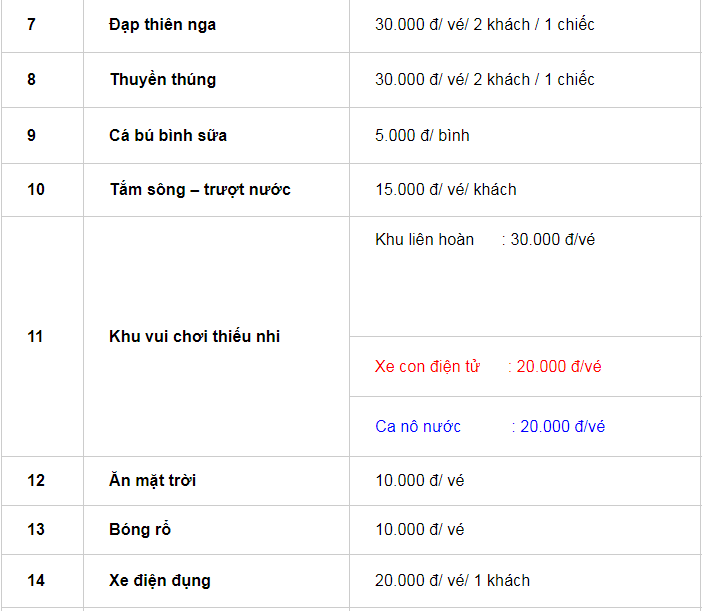Click the Xe điện đụng price text
Viewport: 702px width, 611px height.
[452, 580]
